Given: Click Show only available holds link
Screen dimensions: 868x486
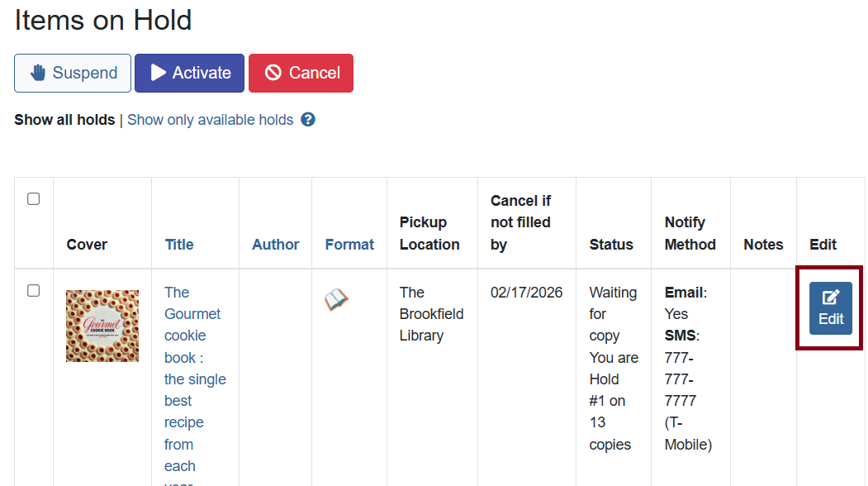Looking at the screenshot, I should (210, 120).
